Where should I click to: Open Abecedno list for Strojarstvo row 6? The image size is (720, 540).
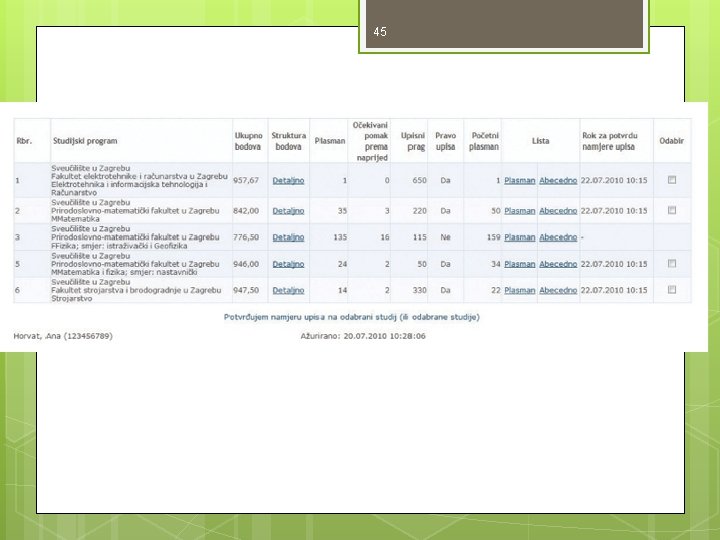coord(558,290)
